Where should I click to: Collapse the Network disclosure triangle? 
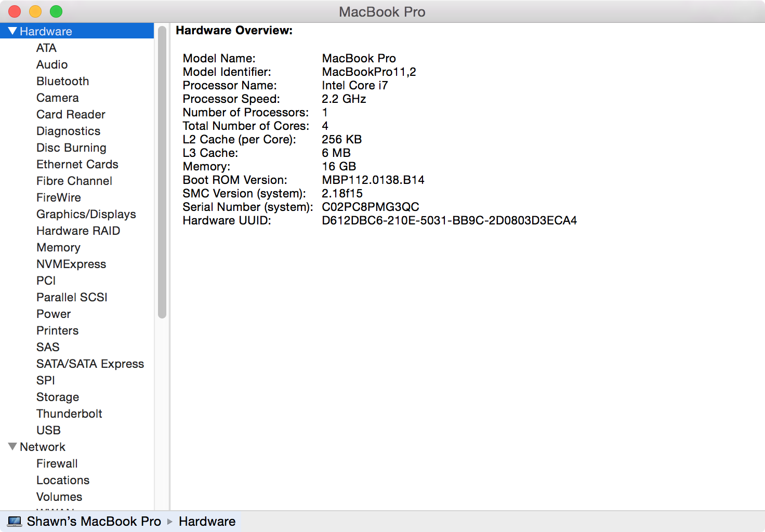click(x=13, y=447)
